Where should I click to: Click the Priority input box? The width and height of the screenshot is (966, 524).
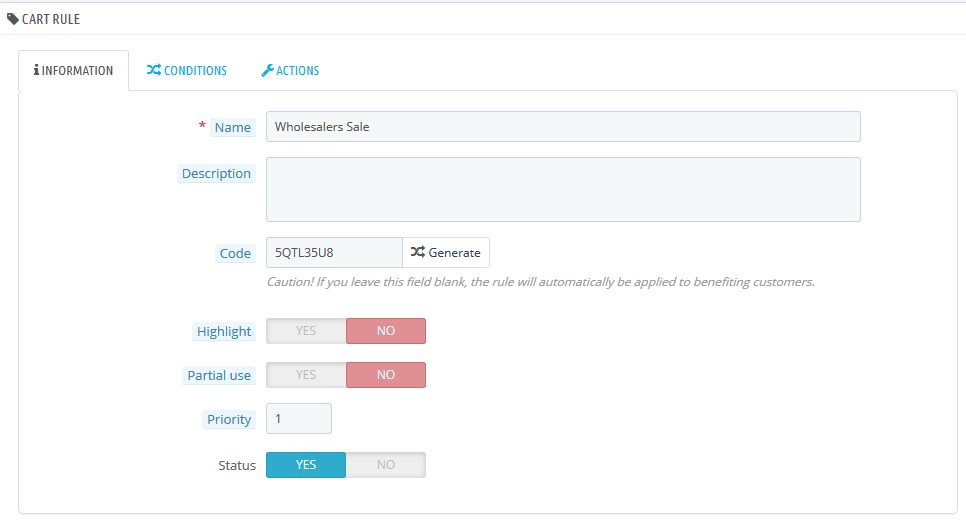click(x=298, y=419)
